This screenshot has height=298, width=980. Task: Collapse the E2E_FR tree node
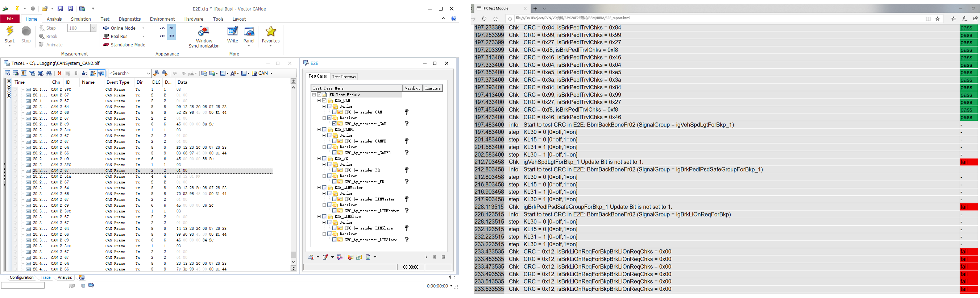click(x=319, y=158)
